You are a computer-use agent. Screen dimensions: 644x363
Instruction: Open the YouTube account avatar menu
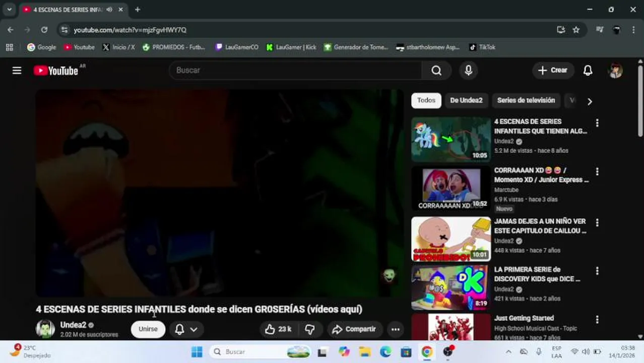click(615, 71)
